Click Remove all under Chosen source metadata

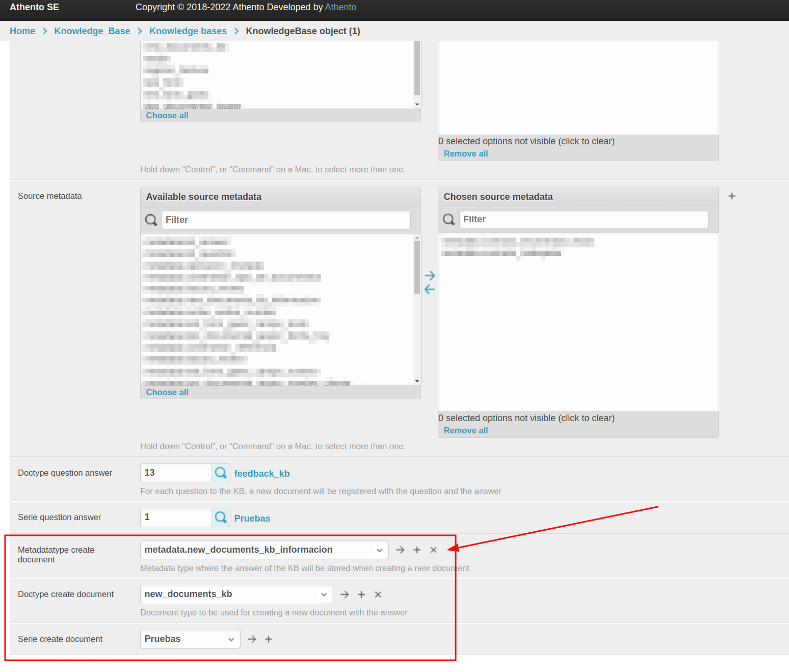tap(466, 431)
